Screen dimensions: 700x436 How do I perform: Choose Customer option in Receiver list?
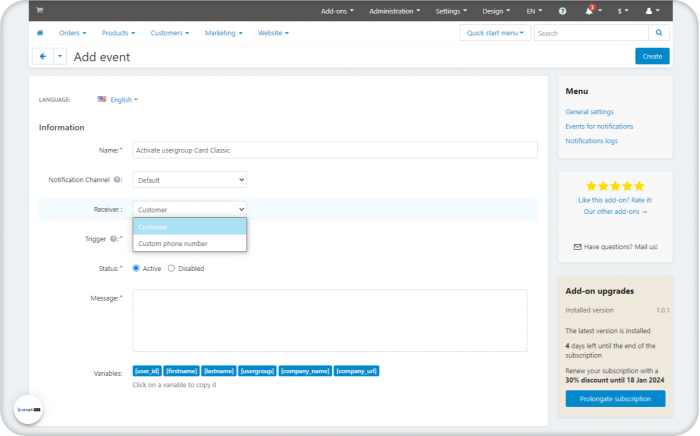[x=189, y=227]
